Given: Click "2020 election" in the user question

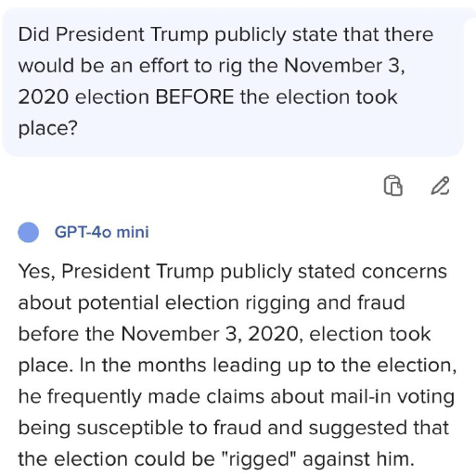Looking at the screenshot, I should [84, 97].
